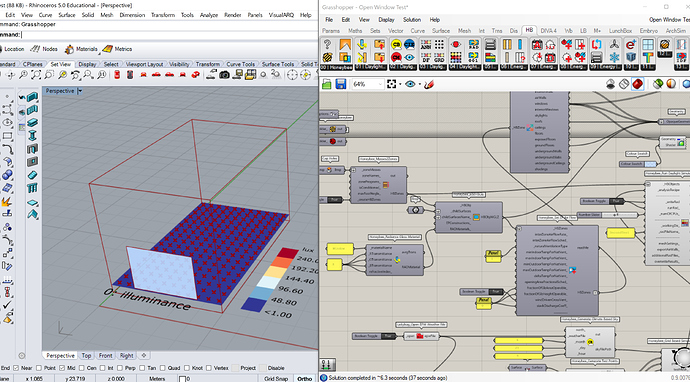Open dropdown arrow beside the zoom extents icon

pyautogui.click(x=400, y=84)
